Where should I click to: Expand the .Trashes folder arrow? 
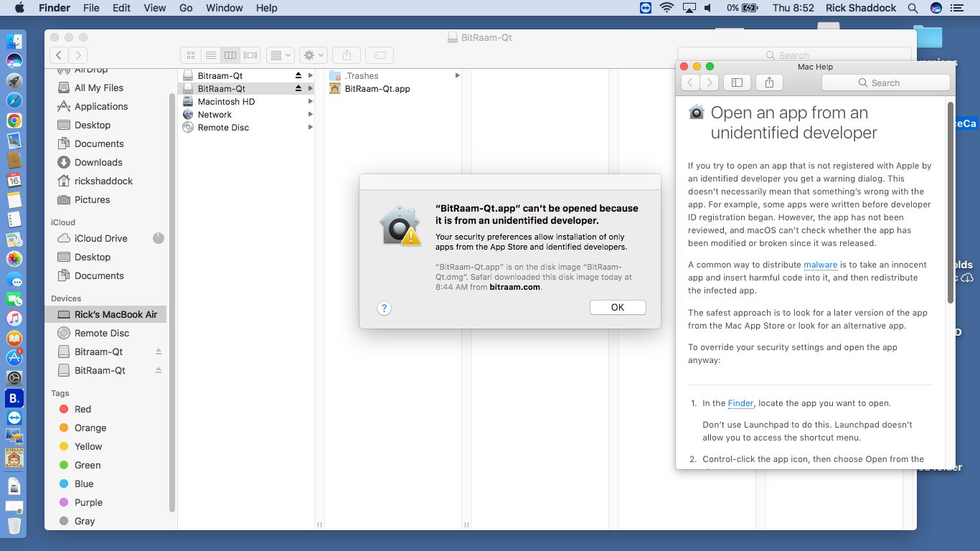point(458,76)
